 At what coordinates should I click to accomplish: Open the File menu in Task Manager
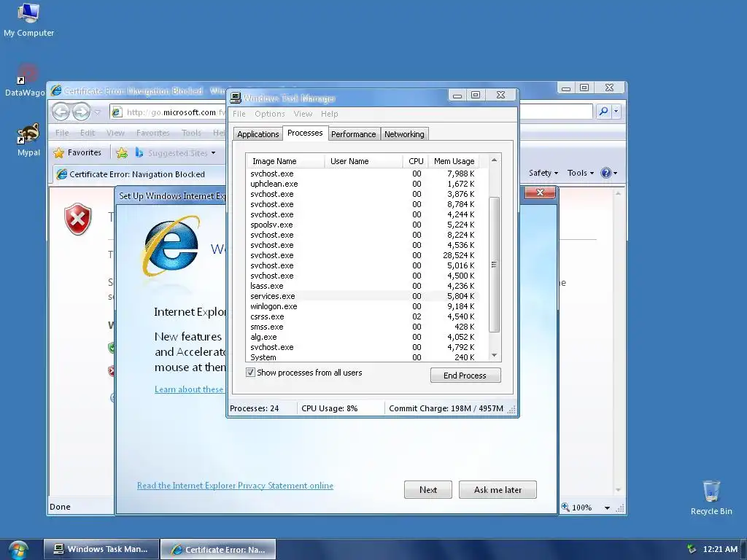239,114
